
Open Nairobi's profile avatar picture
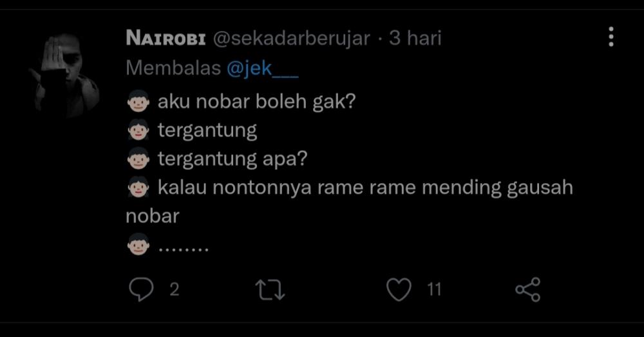coord(65,74)
